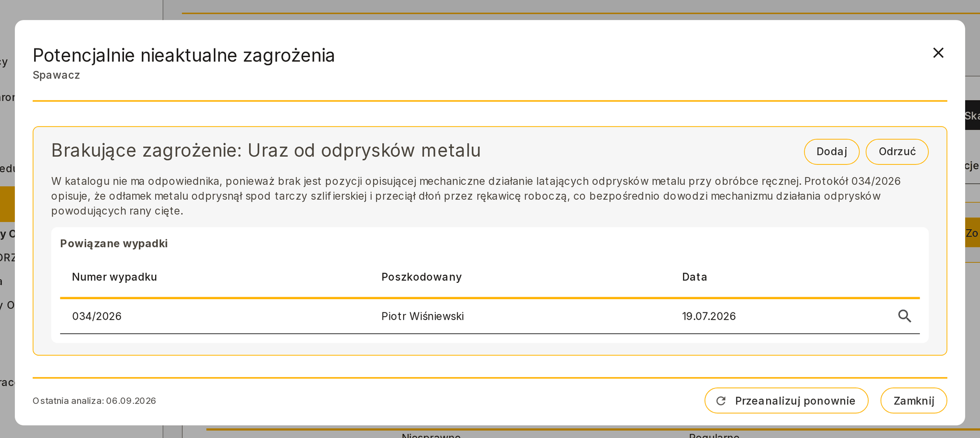Click the Ostatnia analiza: 06.09.2026 text

point(94,401)
